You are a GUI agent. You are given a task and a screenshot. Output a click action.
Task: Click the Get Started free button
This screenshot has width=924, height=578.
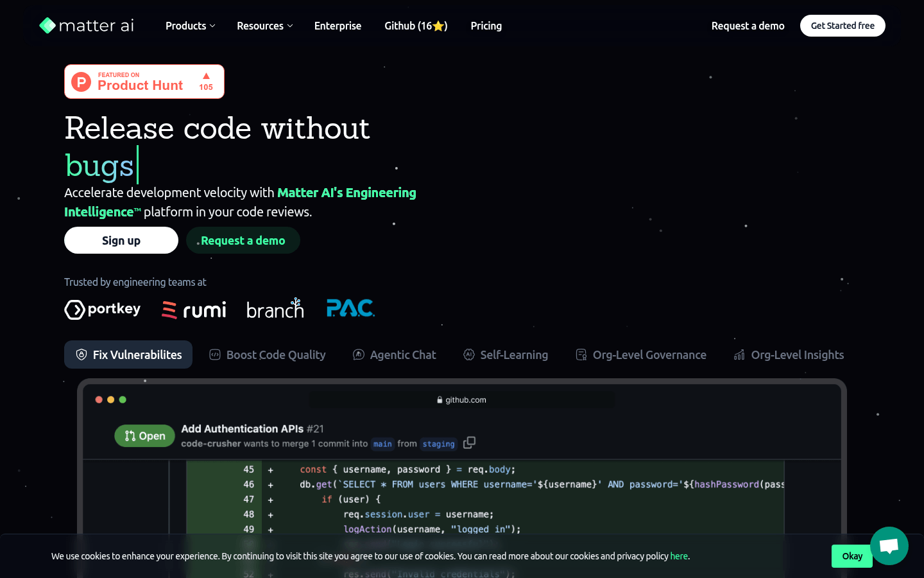click(x=843, y=26)
